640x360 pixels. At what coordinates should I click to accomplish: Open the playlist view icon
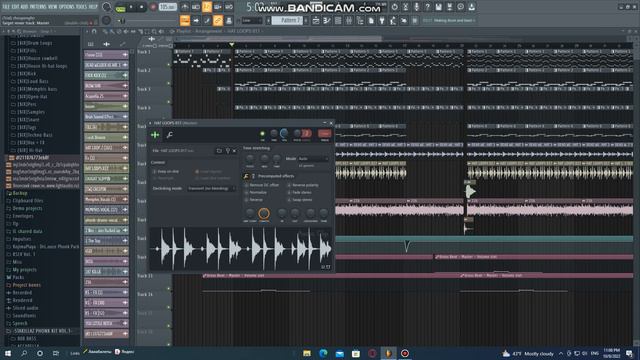click(316, 20)
